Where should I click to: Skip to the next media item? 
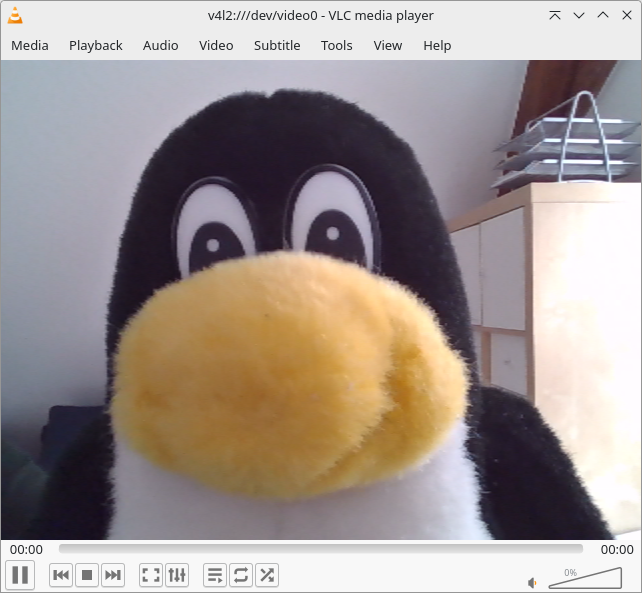pyautogui.click(x=113, y=575)
